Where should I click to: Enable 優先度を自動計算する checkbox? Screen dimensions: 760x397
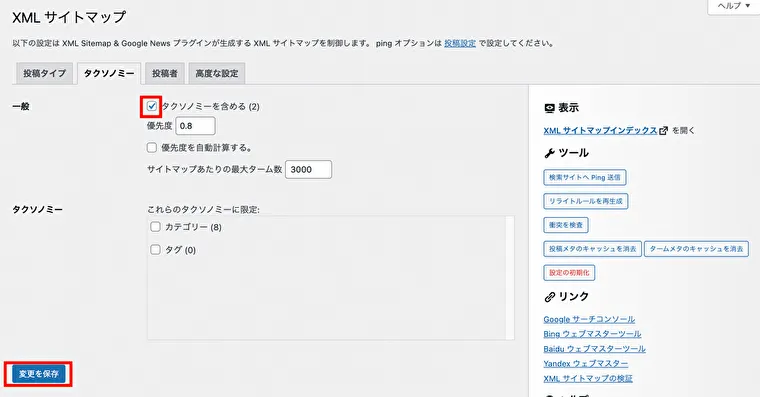tap(152, 147)
